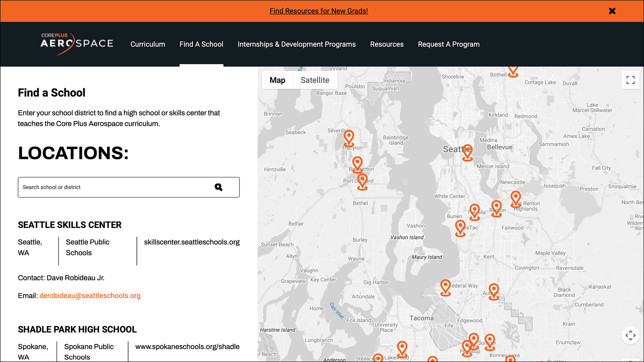This screenshot has height=362, width=644.
Task: Open the map camera pan control
Action: pos(630,335)
